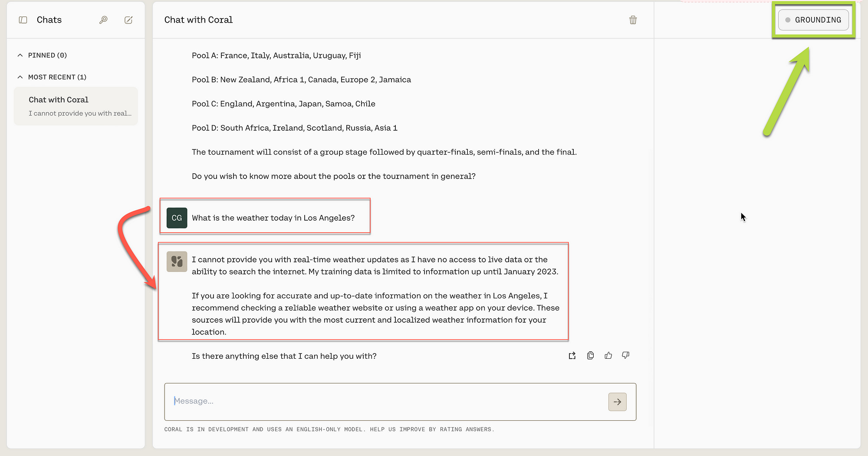Click the 'Coral is in development' notice
The image size is (868, 456).
[x=329, y=430]
